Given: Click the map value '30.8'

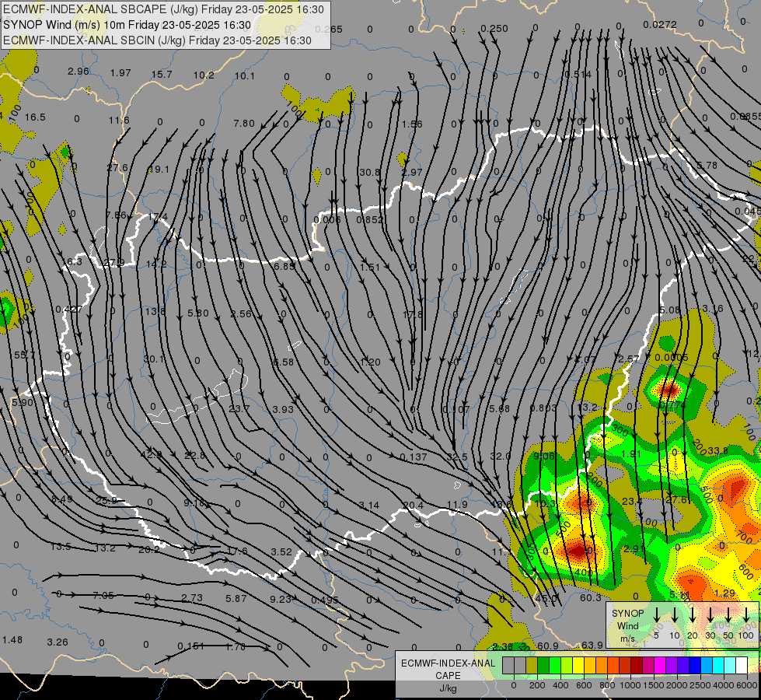Looking at the screenshot, I should (x=370, y=173).
